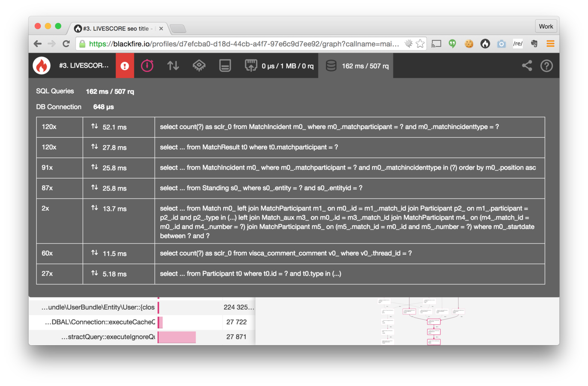588x386 pixels.
Task: Open the Chrome hamburger menu
Action: click(550, 44)
